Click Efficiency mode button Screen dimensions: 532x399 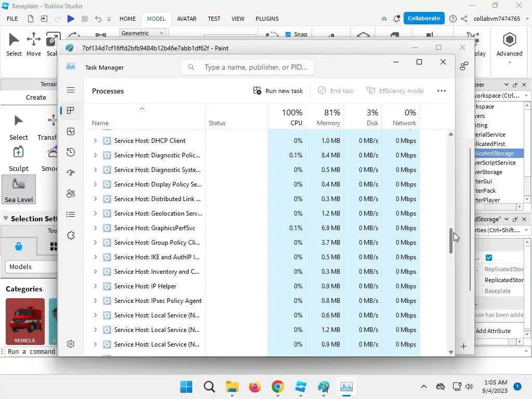(395, 91)
